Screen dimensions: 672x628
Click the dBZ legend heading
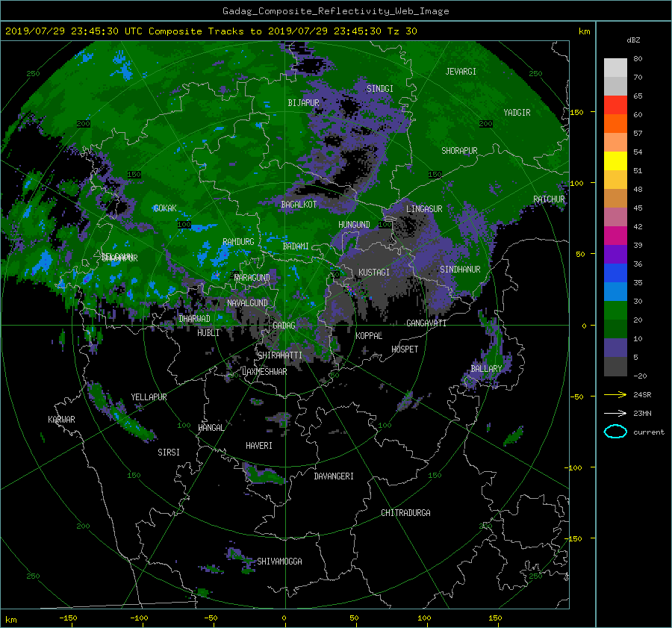pos(633,40)
